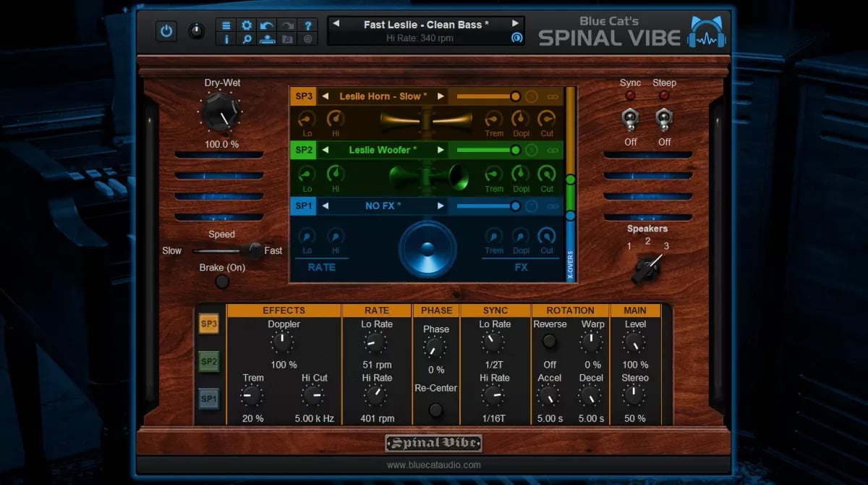Select previous SP3 Leslie Horn preset
Screen dimensions: 868x485
[325, 96]
